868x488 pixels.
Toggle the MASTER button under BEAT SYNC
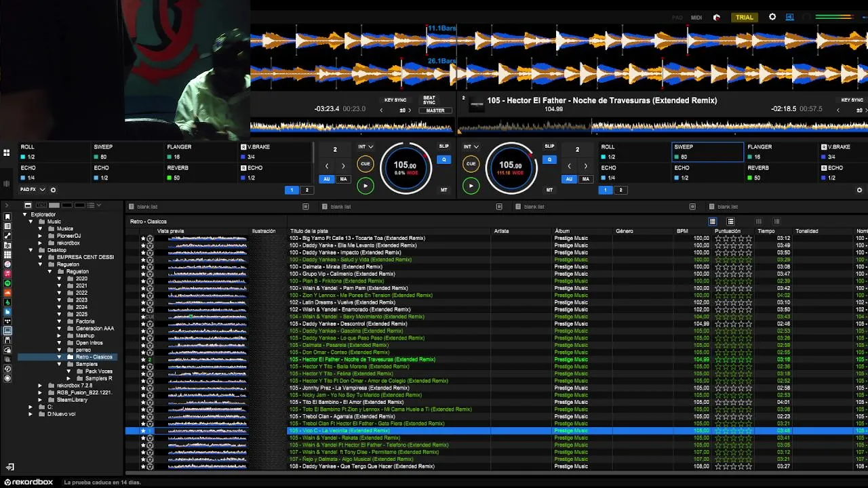(x=435, y=110)
